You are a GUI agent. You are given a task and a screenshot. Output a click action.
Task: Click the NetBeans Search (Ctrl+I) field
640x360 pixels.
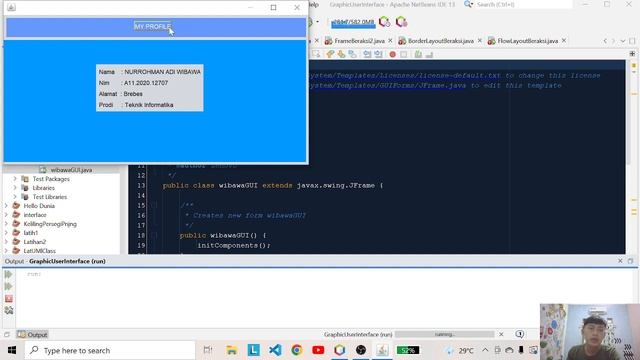click(x=523, y=4)
